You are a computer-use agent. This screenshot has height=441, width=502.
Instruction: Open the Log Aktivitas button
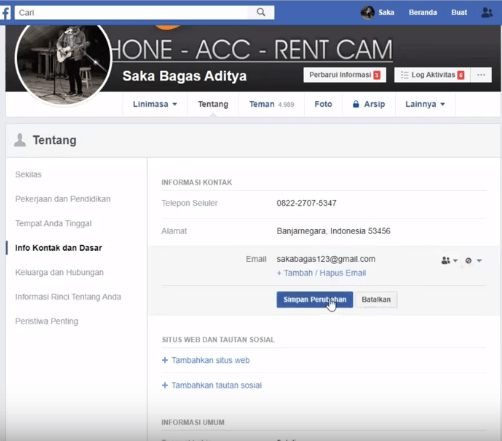point(432,75)
